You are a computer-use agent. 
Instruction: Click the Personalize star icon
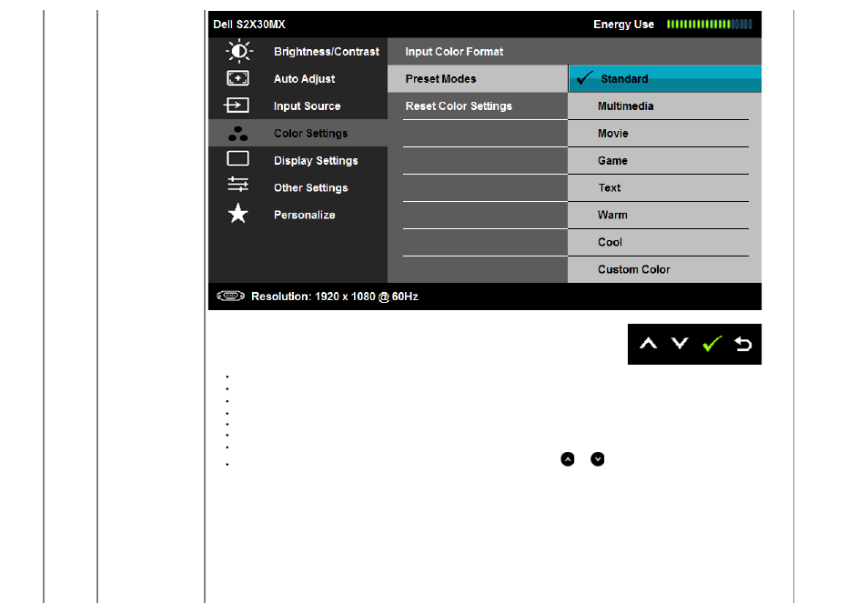[x=238, y=213]
